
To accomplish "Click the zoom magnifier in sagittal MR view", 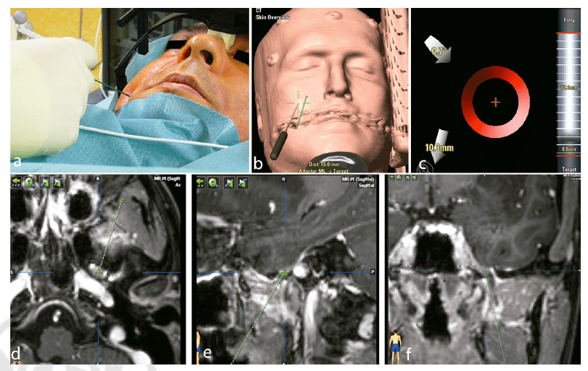I will [214, 183].
